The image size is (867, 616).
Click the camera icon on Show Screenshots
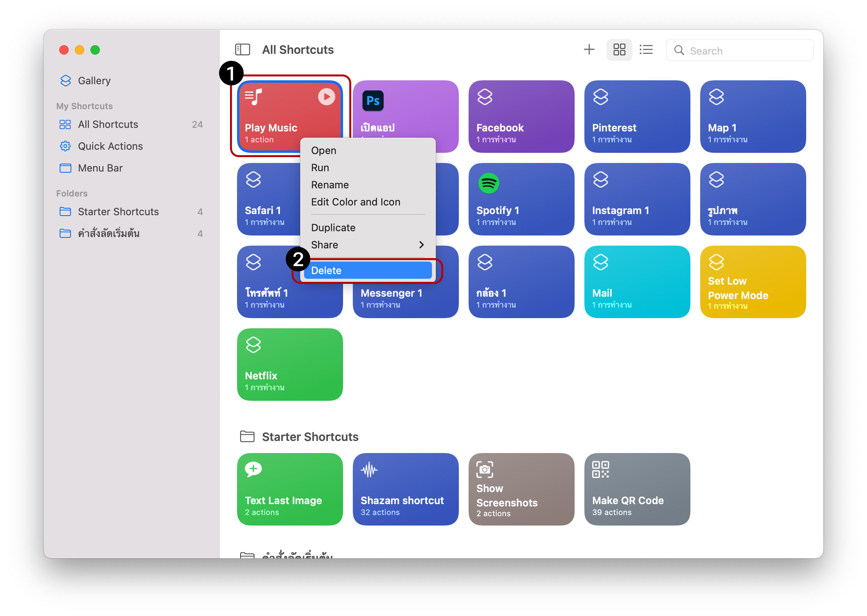(x=485, y=469)
